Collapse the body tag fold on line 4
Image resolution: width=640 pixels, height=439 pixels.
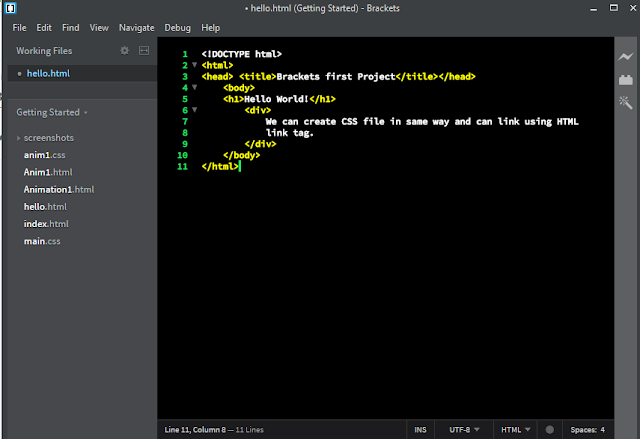pos(195,87)
